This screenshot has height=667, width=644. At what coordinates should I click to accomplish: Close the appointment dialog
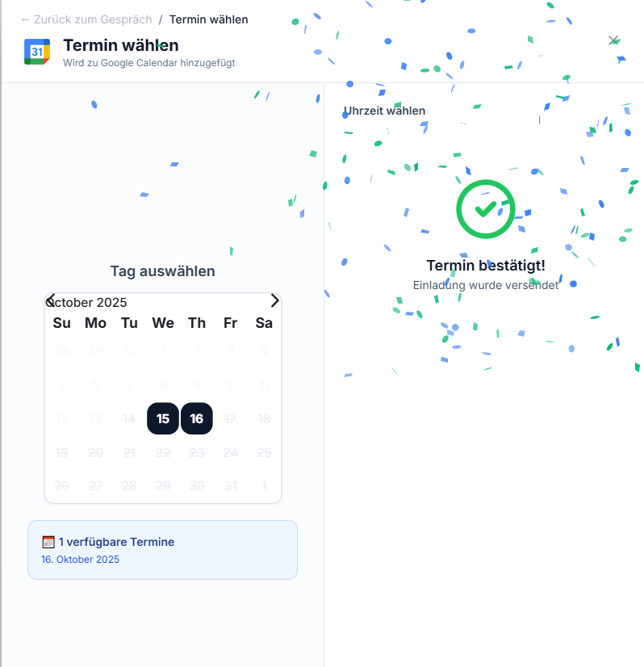(613, 40)
